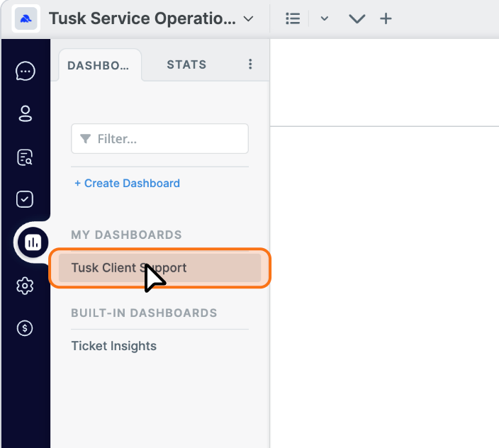The image size is (499, 448).
Task: Click into the Filter input field
Action: (159, 139)
